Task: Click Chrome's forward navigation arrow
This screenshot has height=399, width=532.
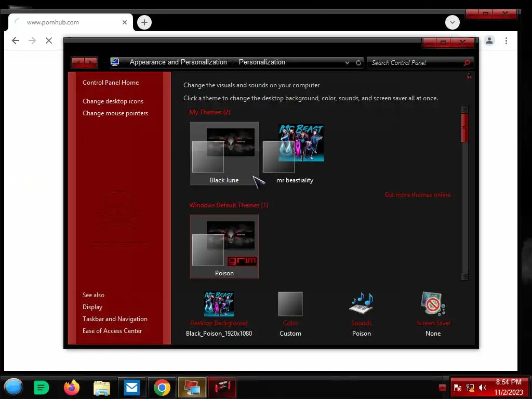Action: pos(32,41)
